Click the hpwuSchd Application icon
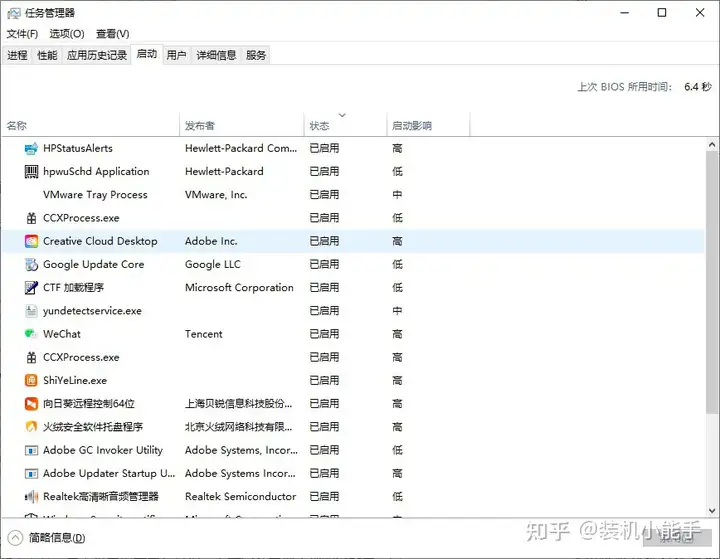Viewport: 720px width, 559px height. coord(31,172)
